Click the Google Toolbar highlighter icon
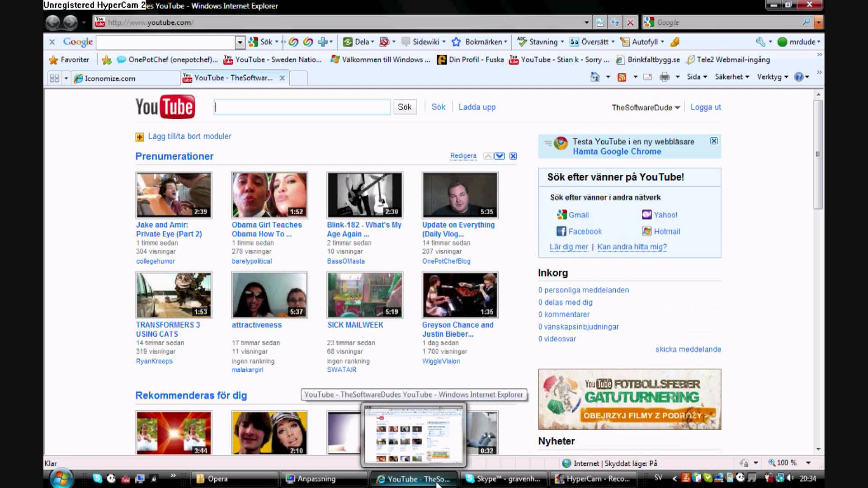This screenshot has height=488, width=868. tap(675, 42)
